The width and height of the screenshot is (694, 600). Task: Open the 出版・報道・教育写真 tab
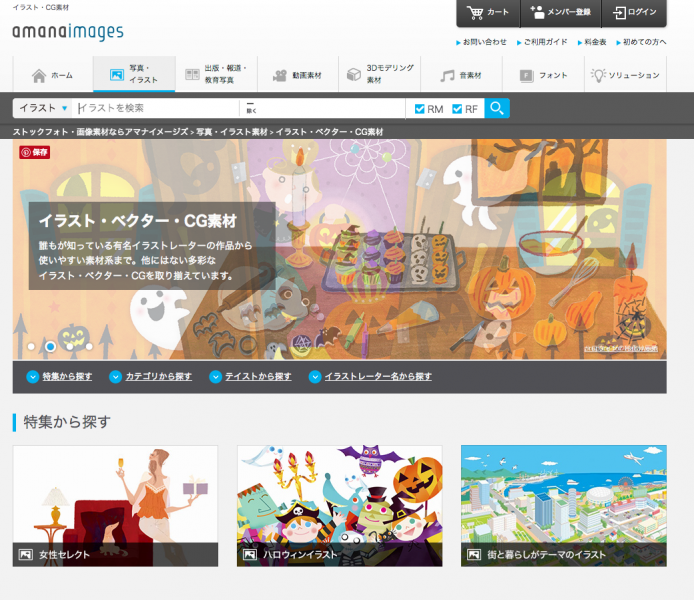click(x=216, y=74)
